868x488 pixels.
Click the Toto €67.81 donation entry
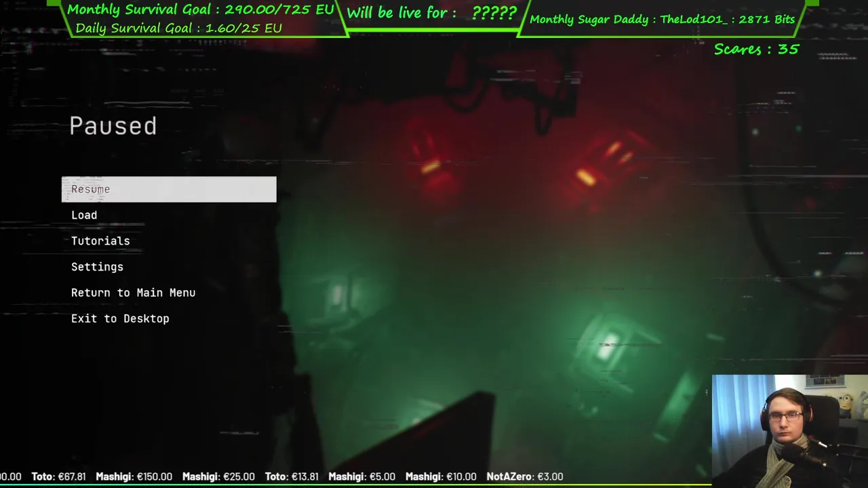pyautogui.click(x=58, y=476)
